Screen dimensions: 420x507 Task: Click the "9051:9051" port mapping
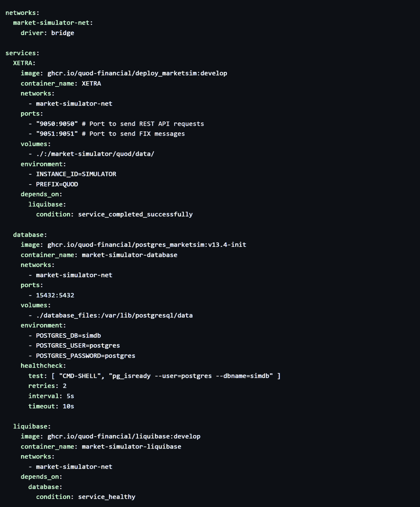pyautogui.click(x=57, y=134)
